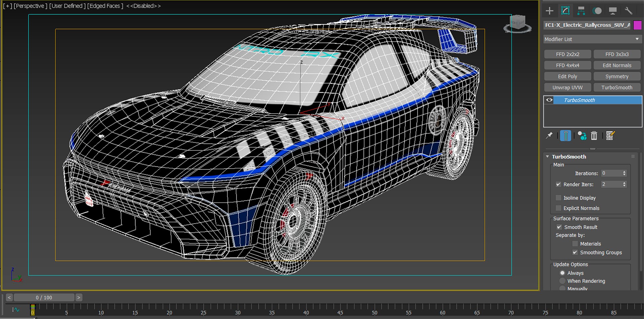This screenshot has height=319, width=644.
Task: Click the object name field
Action: (x=587, y=25)
